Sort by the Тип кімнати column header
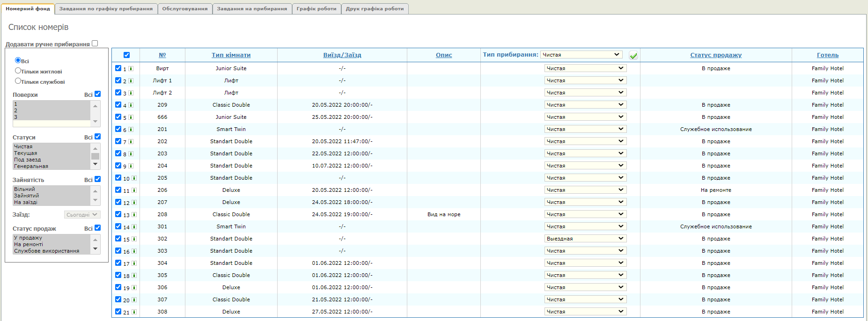 (231, 55)
